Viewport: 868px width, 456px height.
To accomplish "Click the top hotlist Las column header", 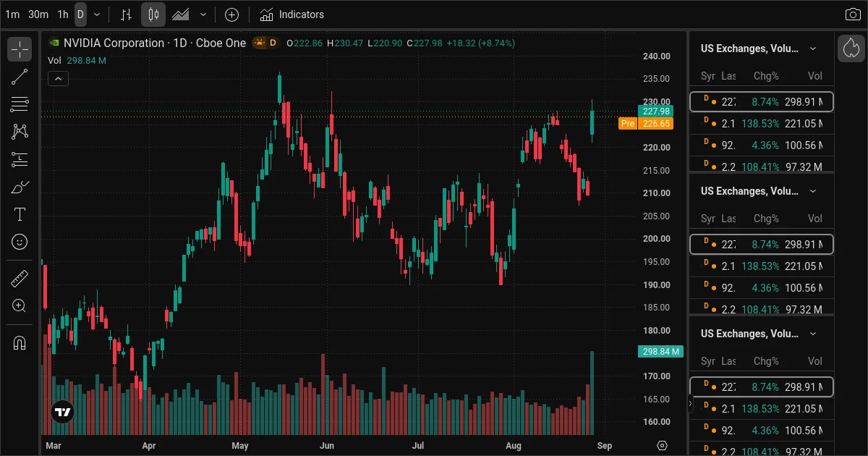I will (728, 76).
